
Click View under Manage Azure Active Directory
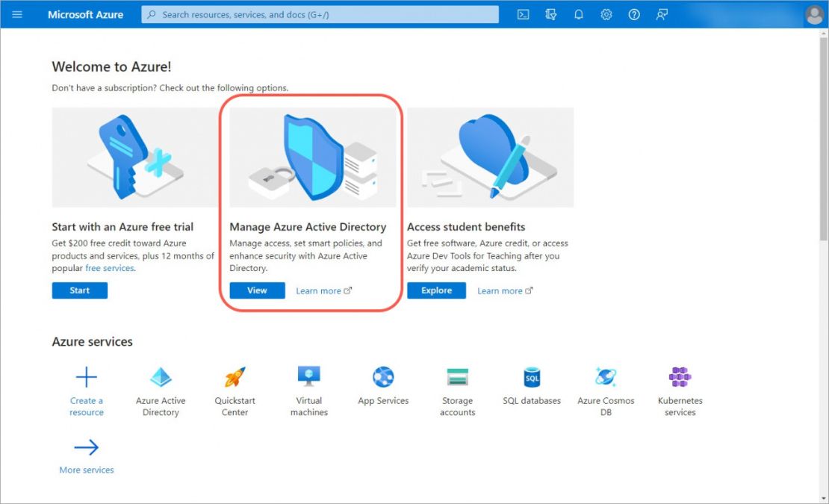tap(257, 290)
